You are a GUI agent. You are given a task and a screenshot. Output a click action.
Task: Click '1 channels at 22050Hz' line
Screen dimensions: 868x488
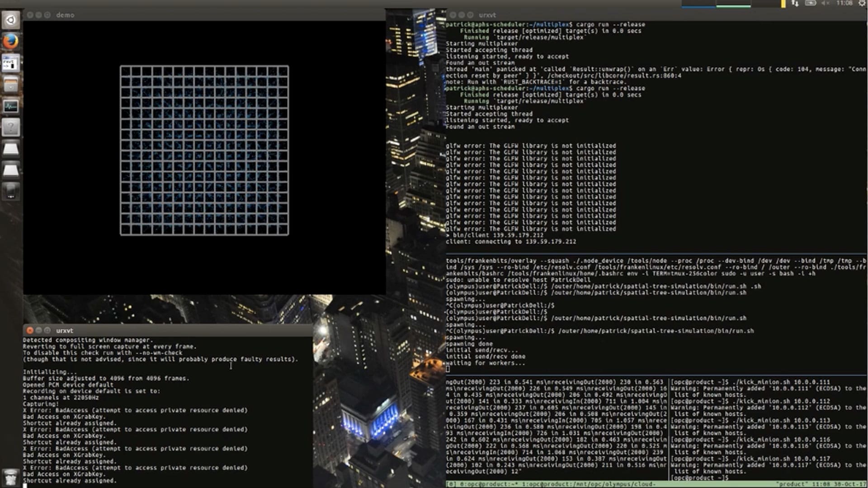pyautogui.click(x=61, y=398)
